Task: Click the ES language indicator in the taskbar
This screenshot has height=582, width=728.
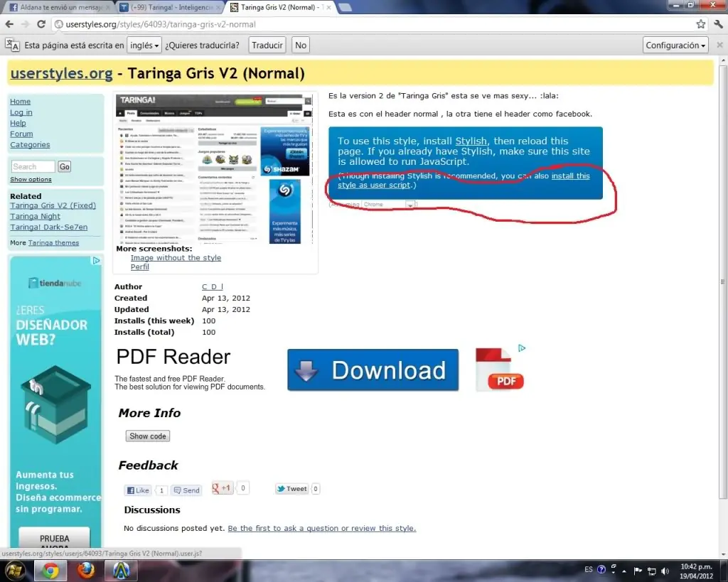Action: pos(588,569)
